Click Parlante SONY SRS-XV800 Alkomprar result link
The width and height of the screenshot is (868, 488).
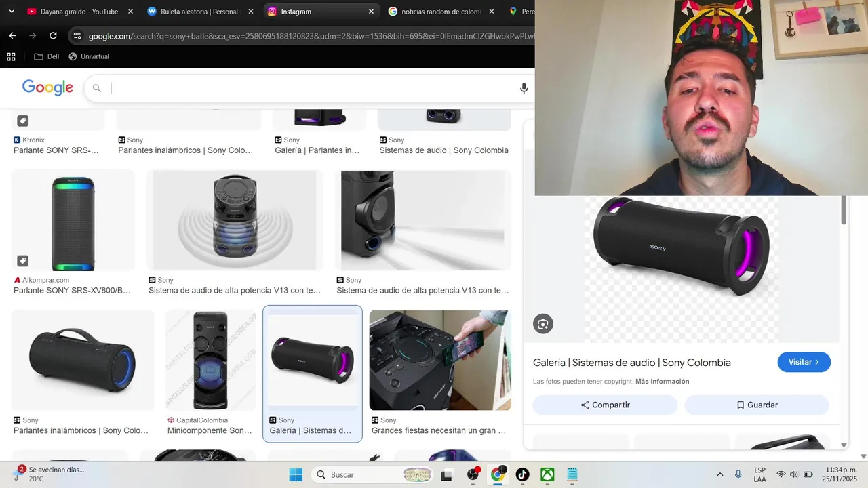point(72,291)
